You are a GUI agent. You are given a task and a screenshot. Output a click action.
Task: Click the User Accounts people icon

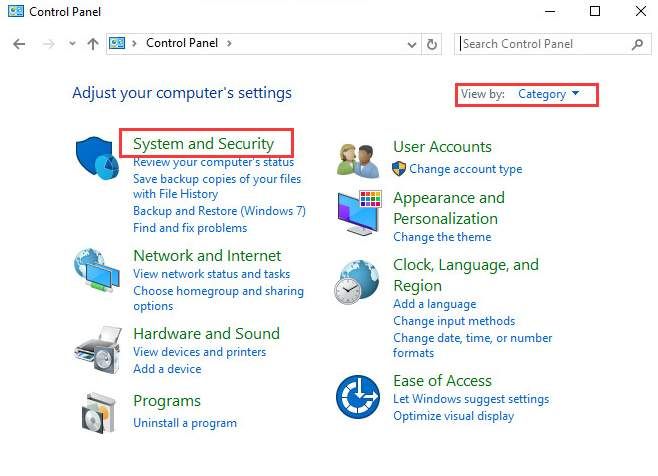point(358,158)
